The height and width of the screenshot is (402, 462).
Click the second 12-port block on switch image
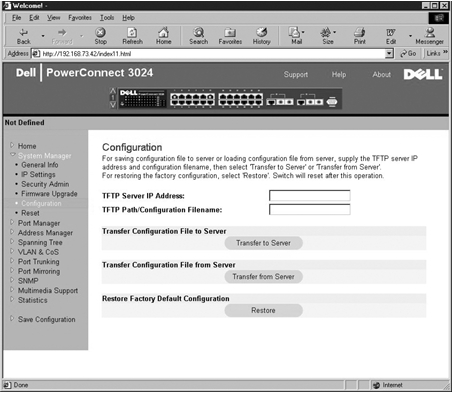pos(240,99)
